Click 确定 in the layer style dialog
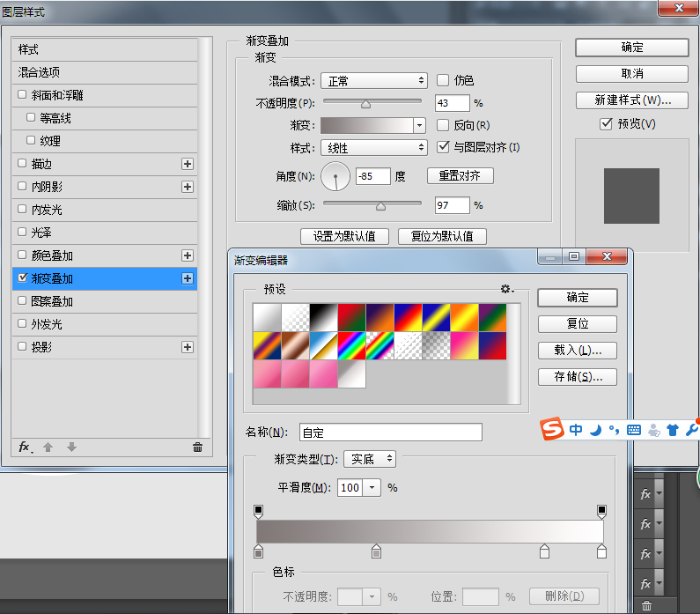 631,48
